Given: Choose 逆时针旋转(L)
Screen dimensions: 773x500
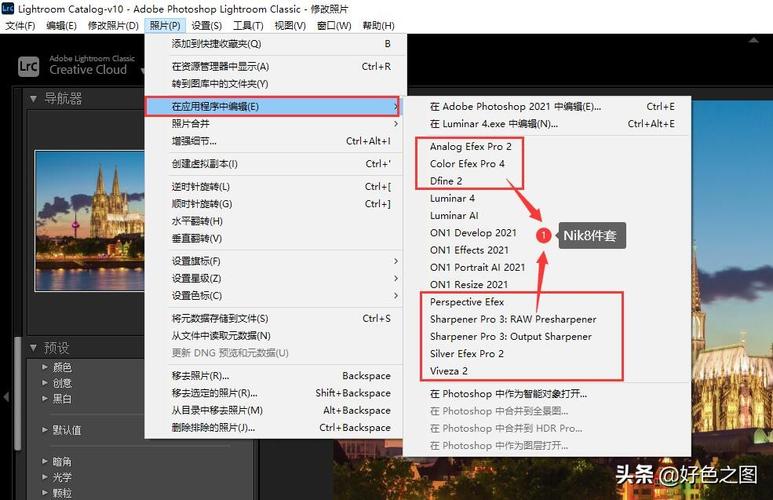Looking at the screenshot, I should [275, 187].
